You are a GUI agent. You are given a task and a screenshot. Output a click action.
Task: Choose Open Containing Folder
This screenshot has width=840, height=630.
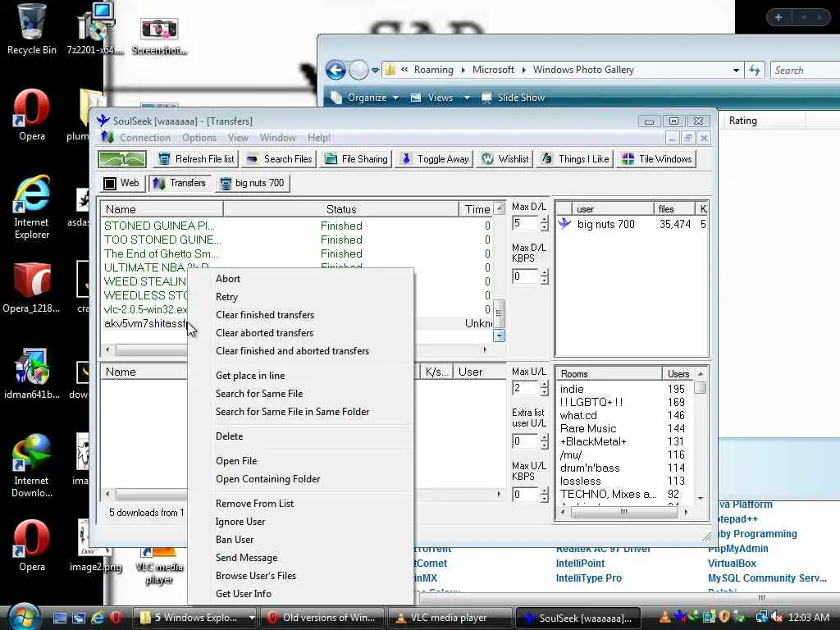pos(301,479)
